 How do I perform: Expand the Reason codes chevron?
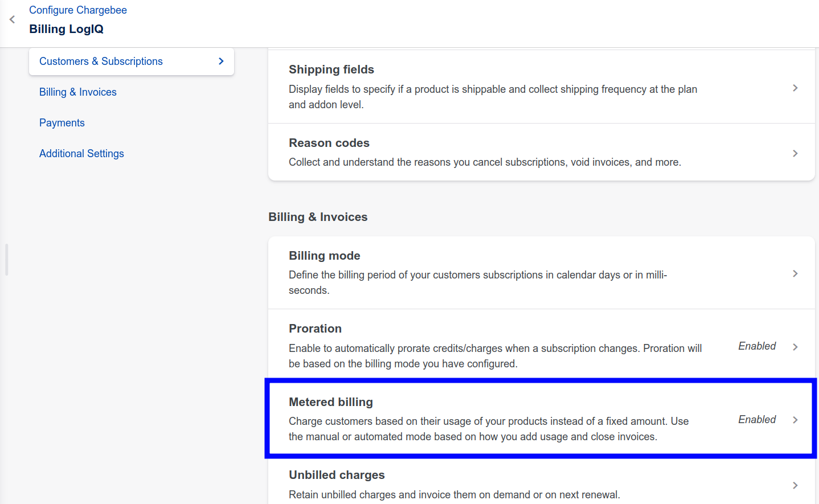(x=795, y=153)
